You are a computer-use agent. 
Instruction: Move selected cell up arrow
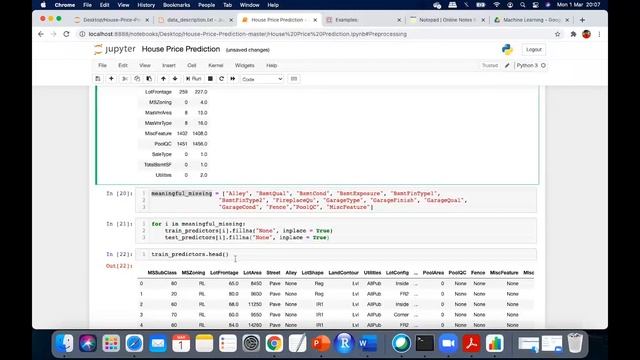click(x=163, y=79)
